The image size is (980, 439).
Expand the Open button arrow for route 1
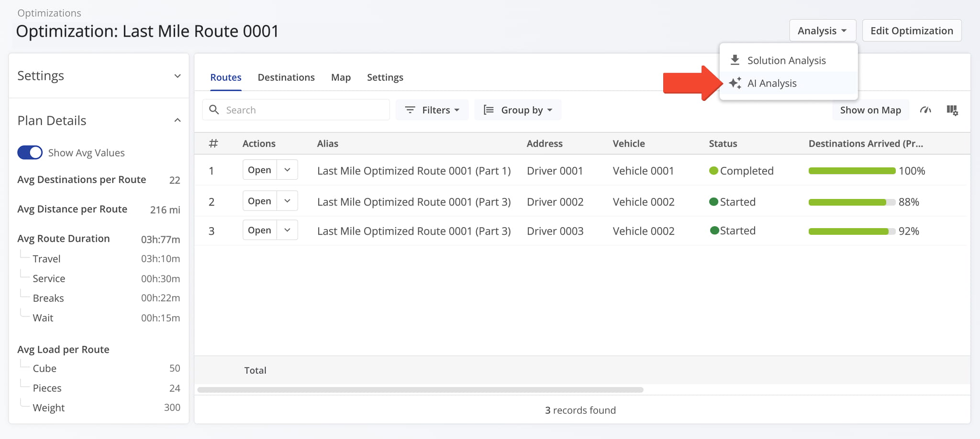[287, 170]
